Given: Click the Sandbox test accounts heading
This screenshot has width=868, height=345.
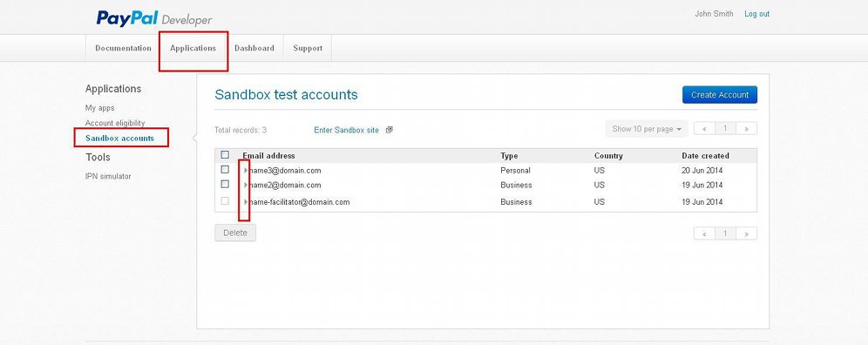Looking at the screenshot, I should (x=286, y=95).
